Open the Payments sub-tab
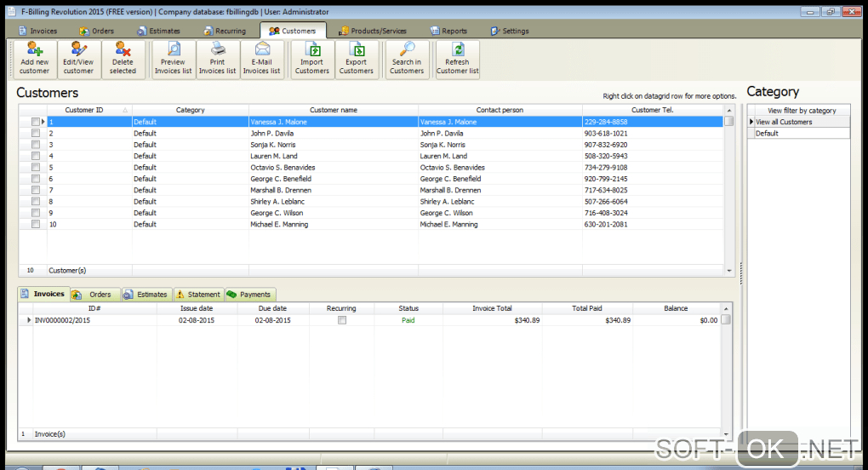Image resolution: width=868 pixels, height=470 pixels. tap(249, 295)
